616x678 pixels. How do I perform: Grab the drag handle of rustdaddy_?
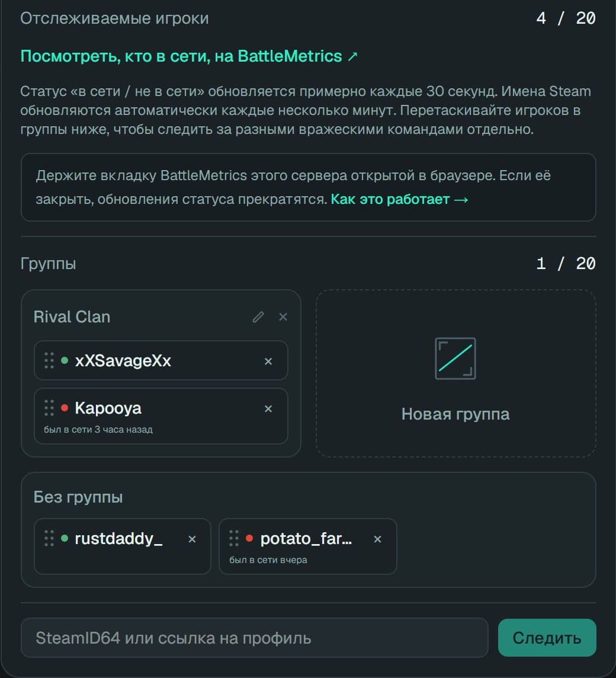(x=49, y=538)
